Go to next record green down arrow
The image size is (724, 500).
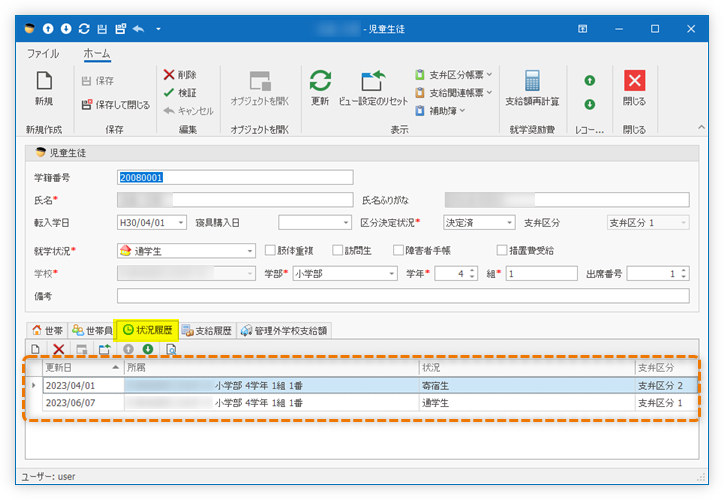(x=590, y=104)
